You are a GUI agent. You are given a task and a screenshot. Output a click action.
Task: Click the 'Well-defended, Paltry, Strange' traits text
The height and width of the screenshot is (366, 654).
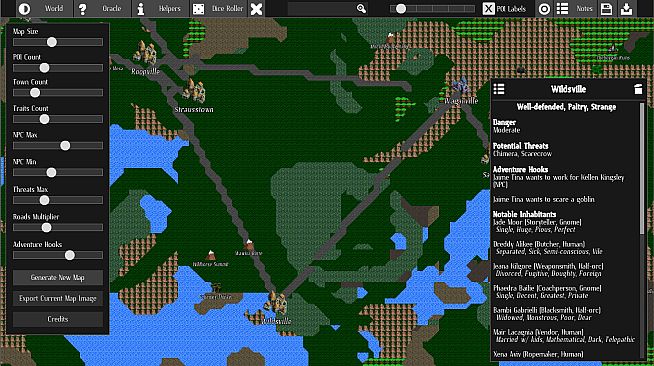coord(566,107)
